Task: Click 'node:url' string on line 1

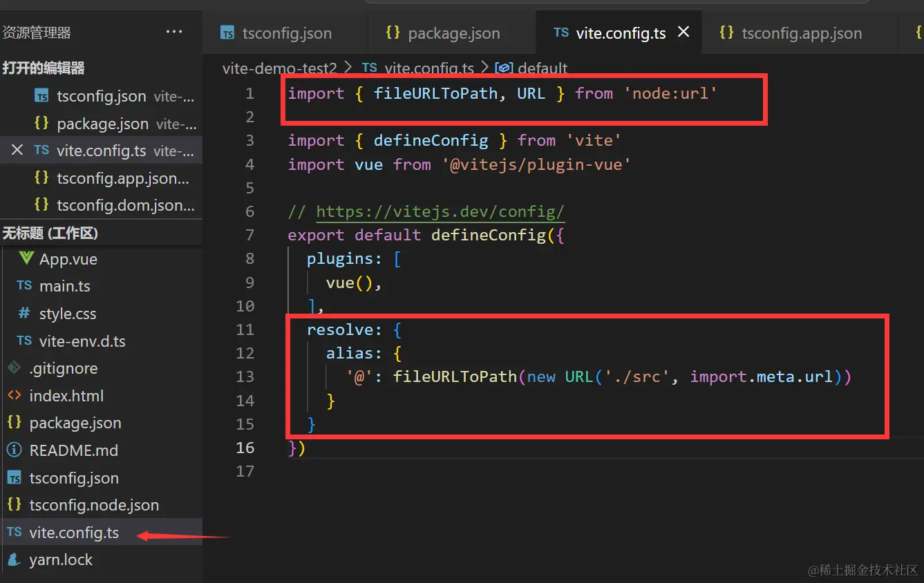Action: [670, 93]
